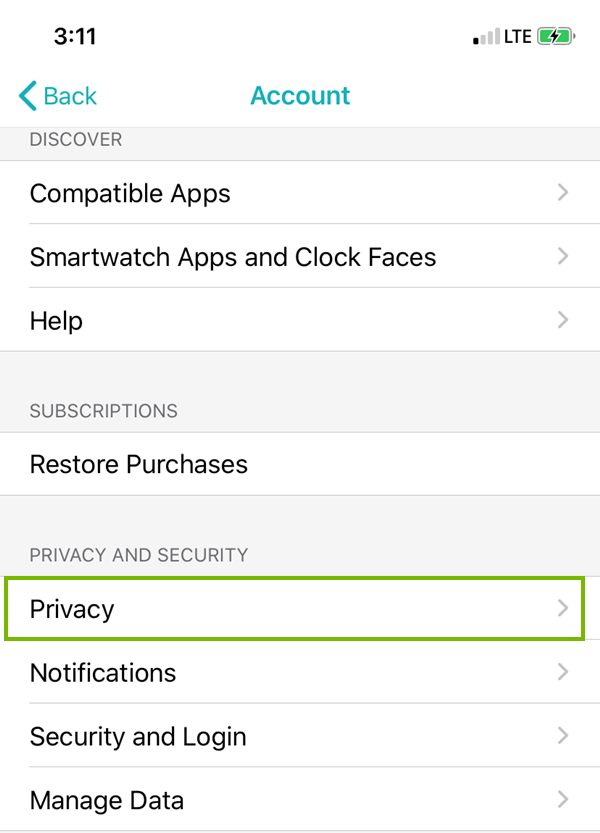Click the chevron next to Restore Purchases
The image size is (600, 833).
(x=562, y=464)
